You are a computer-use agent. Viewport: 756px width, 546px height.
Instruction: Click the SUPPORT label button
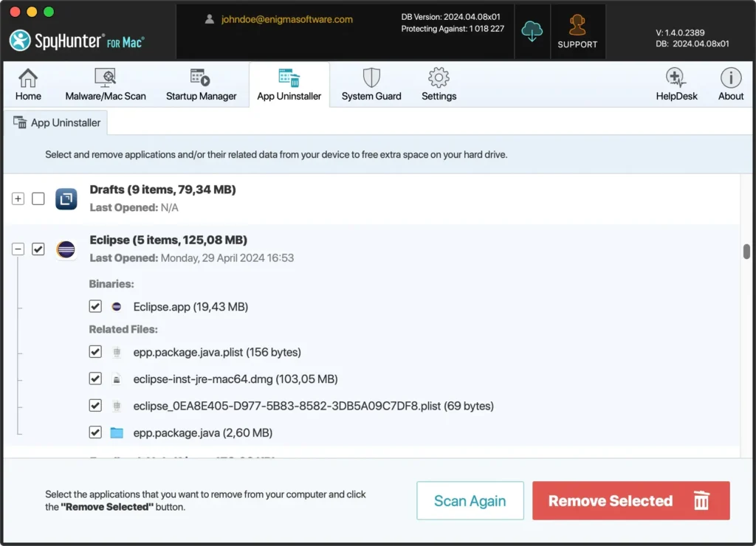tap(577, 44)
